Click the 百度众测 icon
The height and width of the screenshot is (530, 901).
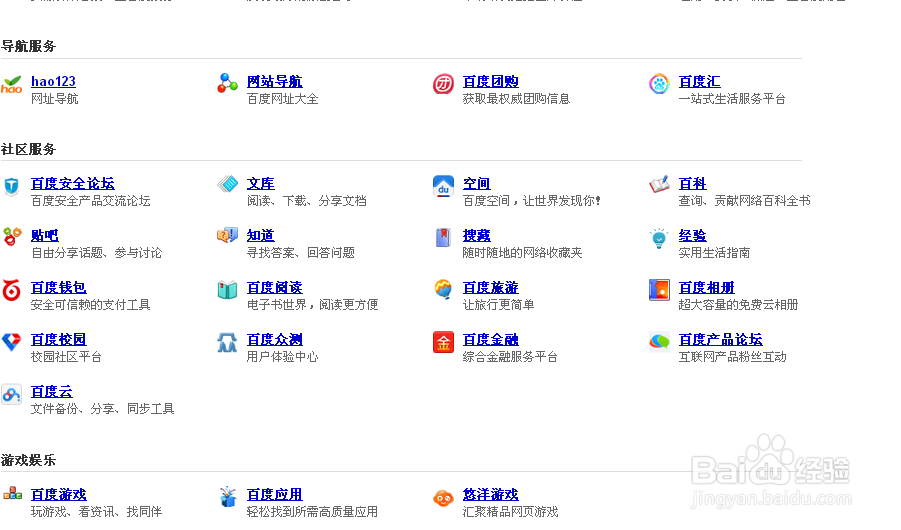point(228,343)
